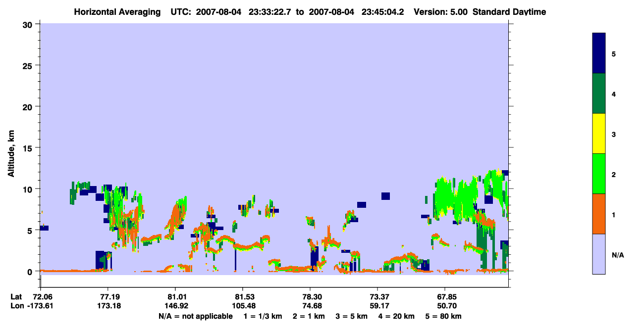Click the orange color bar segment labeled 1

(599, 214)
